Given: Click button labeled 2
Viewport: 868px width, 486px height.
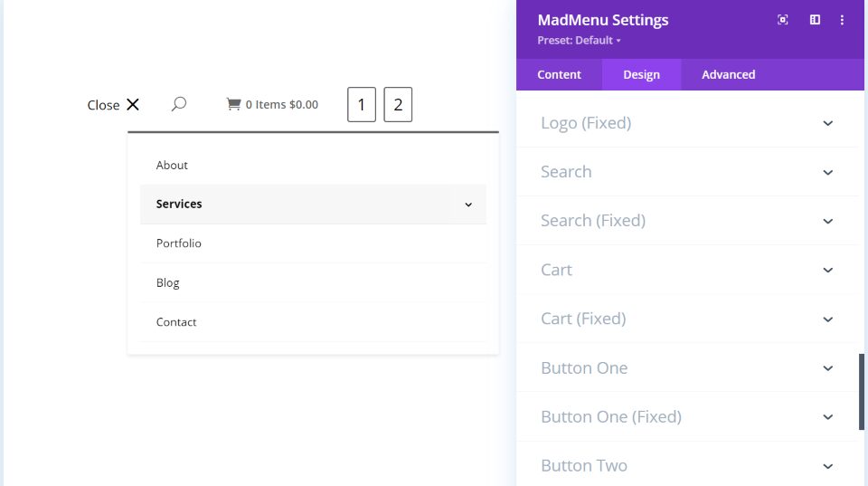Looking at the screenshot, I should [398, 104].
